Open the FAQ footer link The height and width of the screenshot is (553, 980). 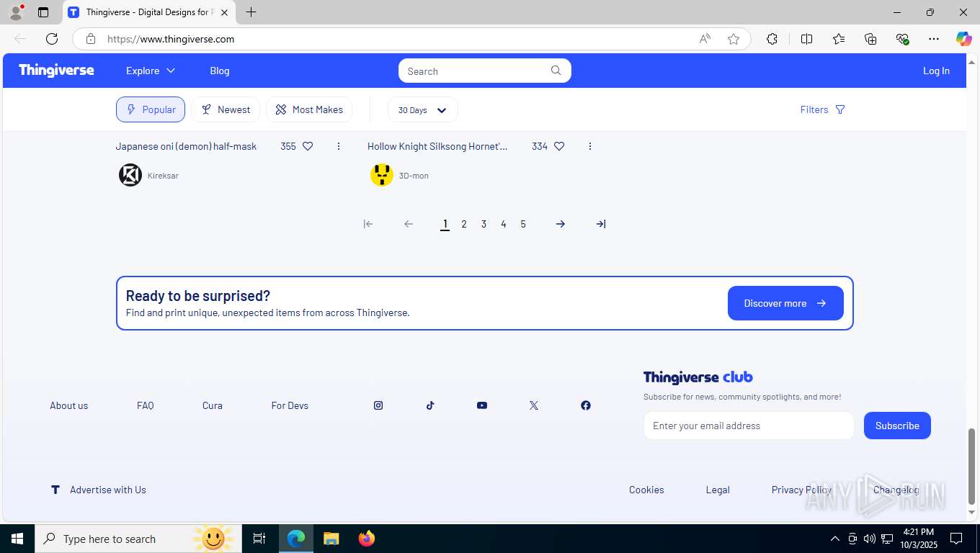(x=146, y=405)
